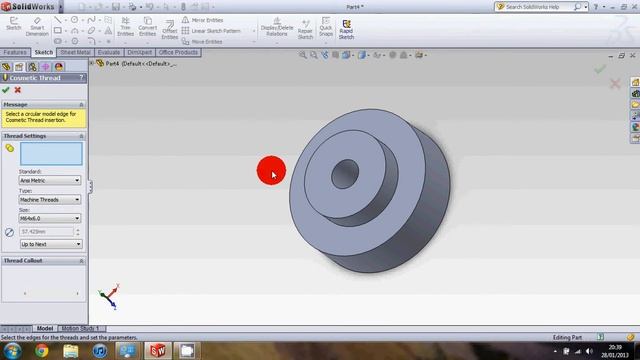
Task: Open the Size dropdown M64x6.0
Action: point(50,218)
